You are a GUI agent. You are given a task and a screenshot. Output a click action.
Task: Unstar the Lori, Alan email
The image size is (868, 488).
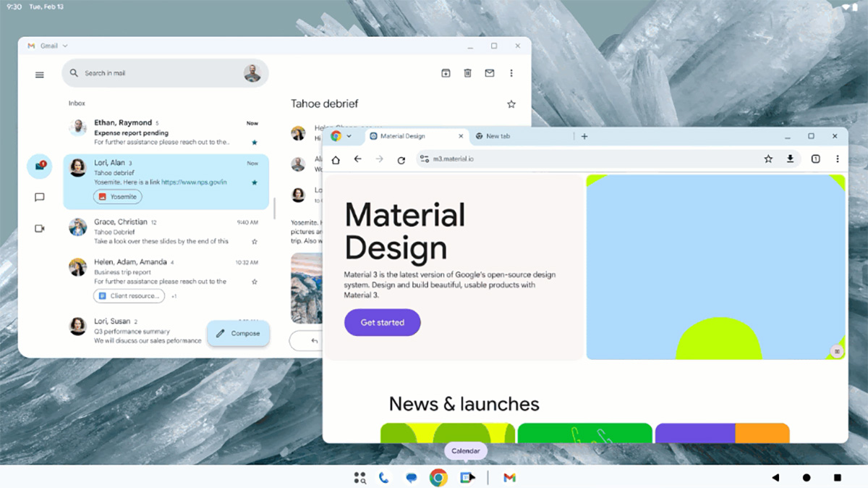tap(254, 182)
